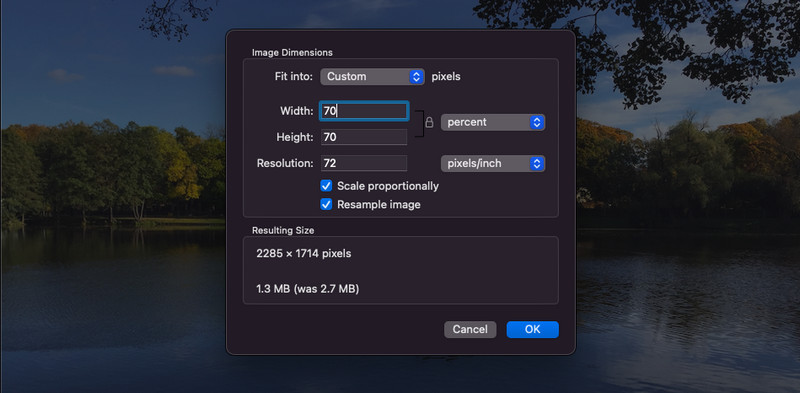Expand the pixels/inch resolution units dropdown
The width and height of the screenshot is (800, 393).
click(493, 164)
